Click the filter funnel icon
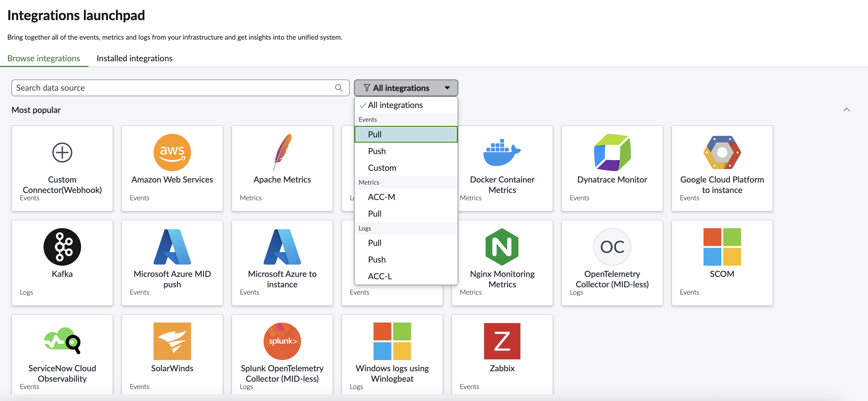The image size is (868, 401). click(x=367, y=88)
